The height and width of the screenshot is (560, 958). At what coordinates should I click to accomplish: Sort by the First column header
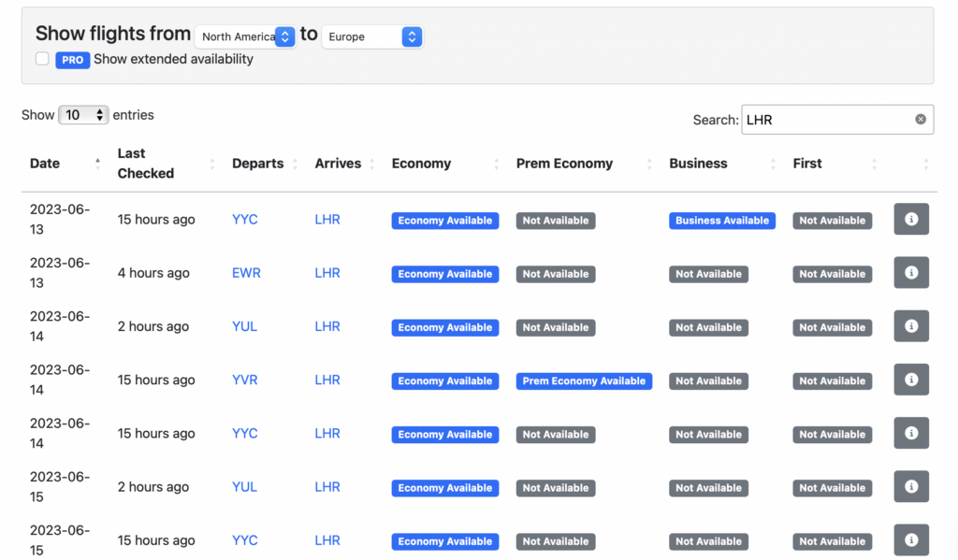point(807,164)
